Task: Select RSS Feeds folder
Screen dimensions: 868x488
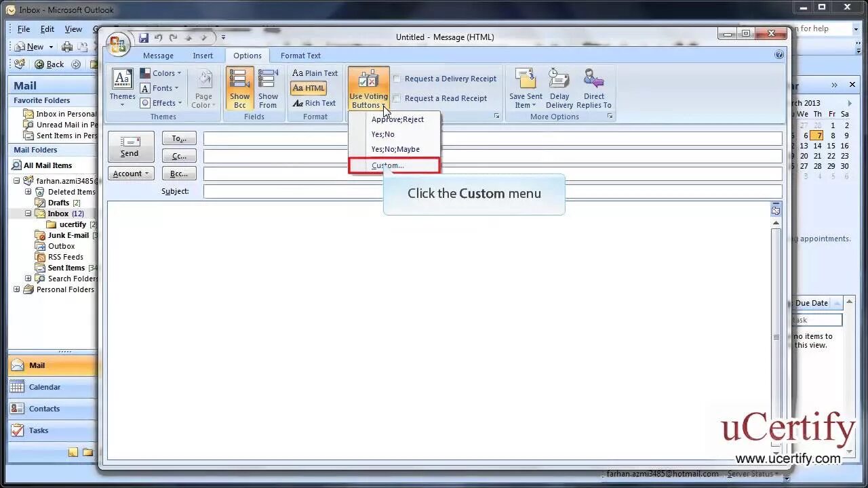Action: click(60, 257)
